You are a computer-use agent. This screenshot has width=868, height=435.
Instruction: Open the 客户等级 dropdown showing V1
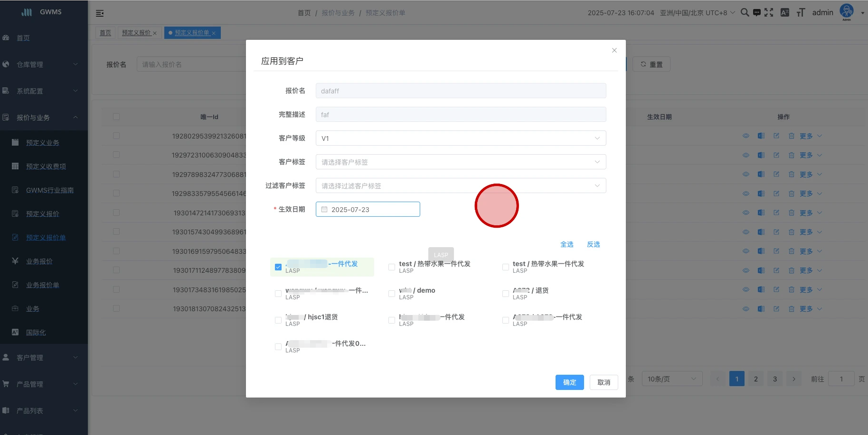coord(461,139)
